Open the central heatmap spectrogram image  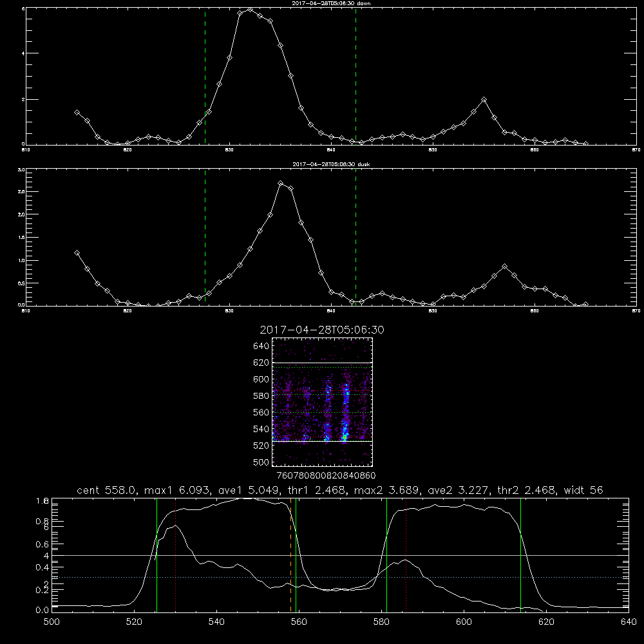coord(323,402)
